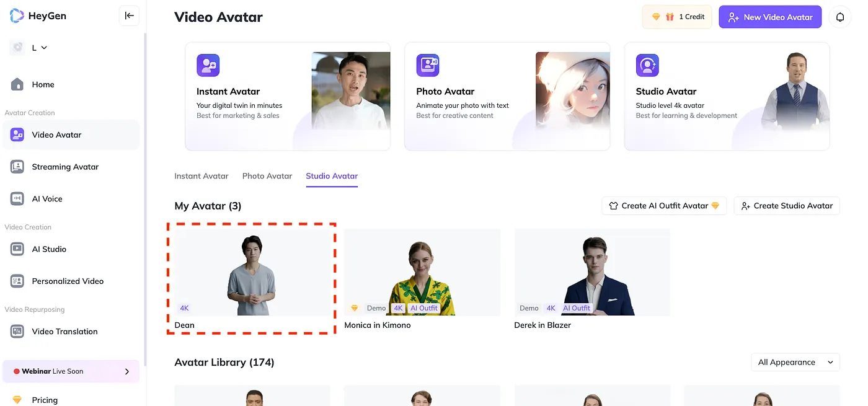Open notifications bell icon
Screen dimensions: 868x406
840,17
